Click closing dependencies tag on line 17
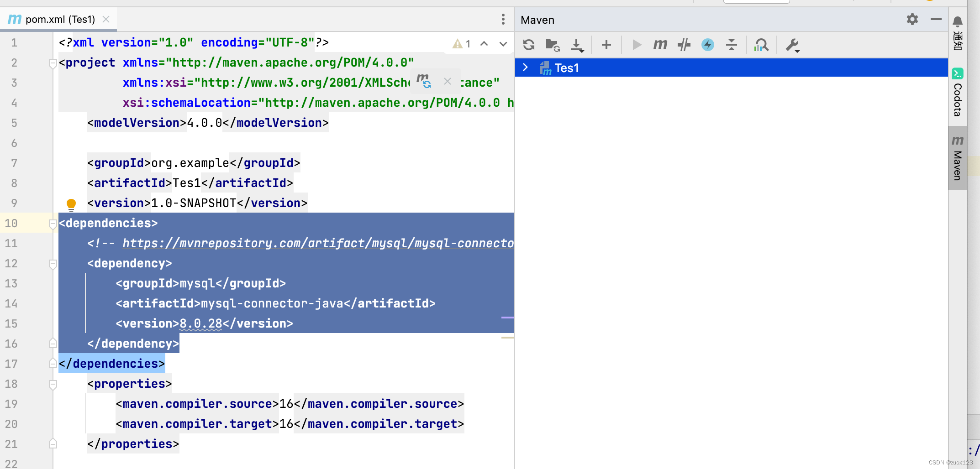Screen dimensions: 980x469 [x=112, y=364]
